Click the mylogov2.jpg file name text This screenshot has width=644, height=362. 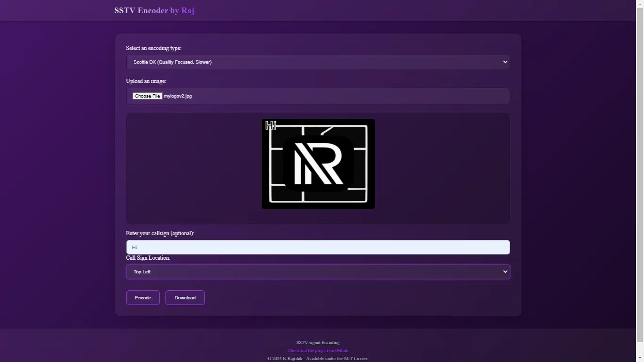[x=178, y=96]
